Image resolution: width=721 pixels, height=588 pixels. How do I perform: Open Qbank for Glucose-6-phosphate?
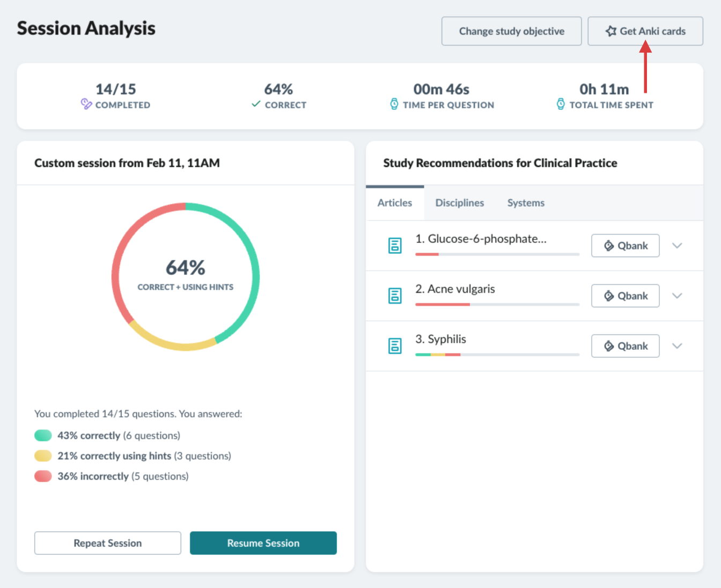pos(626,246)
